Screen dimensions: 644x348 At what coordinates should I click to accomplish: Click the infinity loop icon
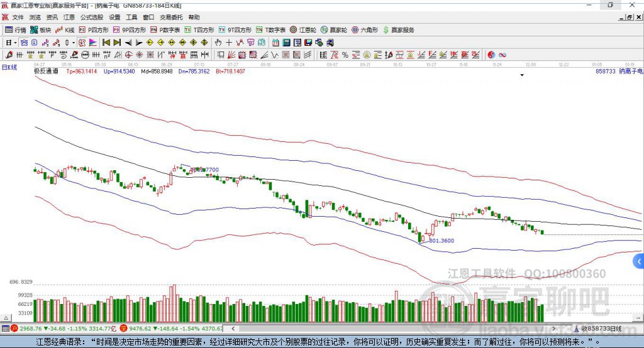(502, 55)
